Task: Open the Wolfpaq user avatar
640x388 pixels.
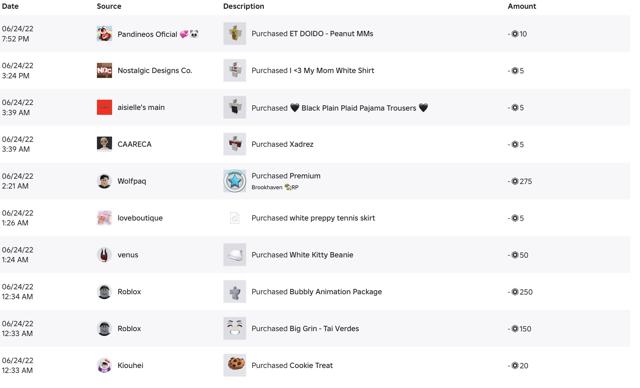Action: pyautogui.click(x=104, y=181)
